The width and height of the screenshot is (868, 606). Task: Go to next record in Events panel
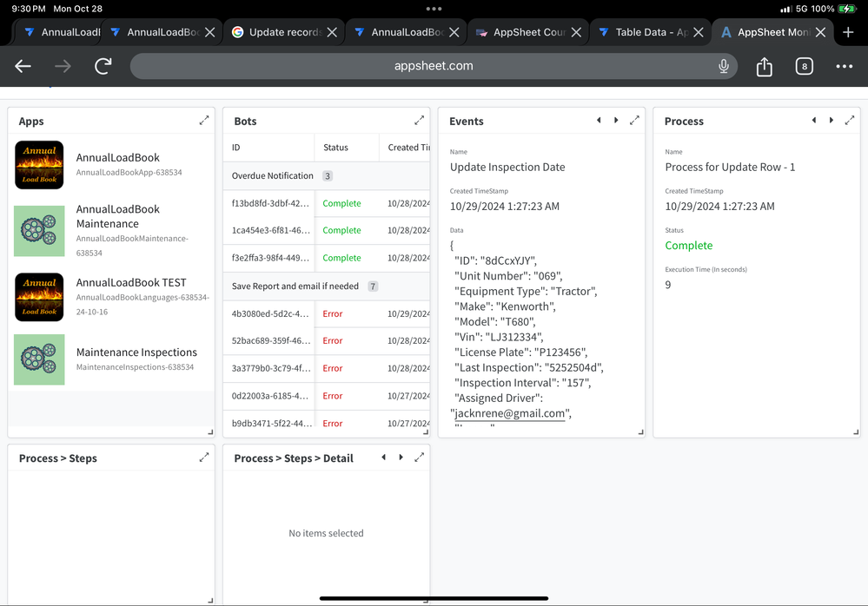pos(616,120)
